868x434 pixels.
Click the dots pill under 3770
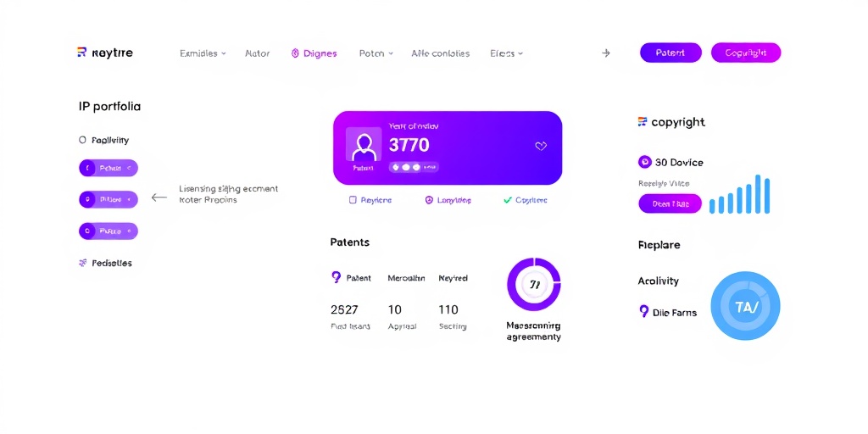414,167
